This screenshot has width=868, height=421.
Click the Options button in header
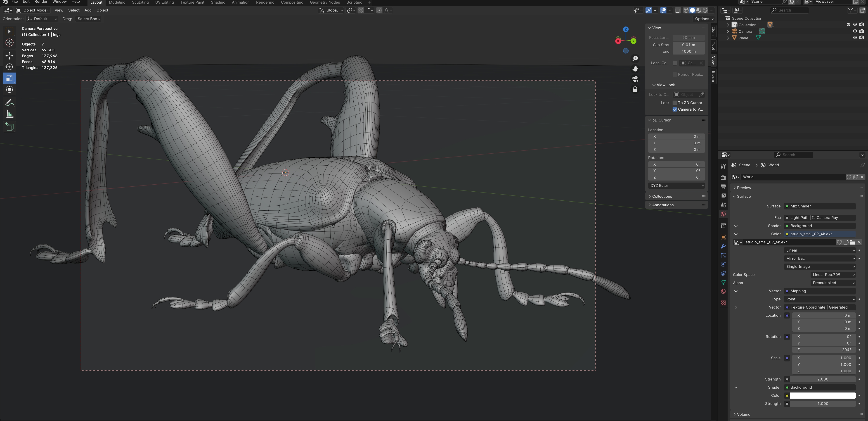(x=704, y=19)
